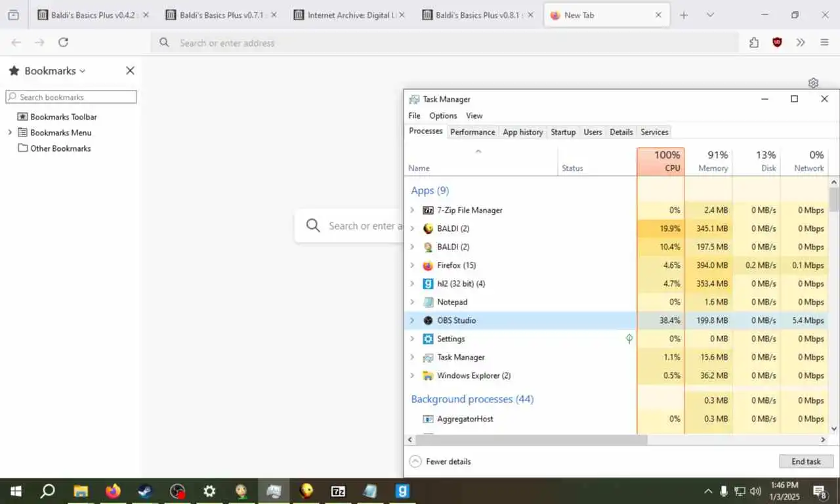The width and height of the screenshot is (840, 504).
Task: Click the green leaf suspended status icon
Action: click(629, 339)
